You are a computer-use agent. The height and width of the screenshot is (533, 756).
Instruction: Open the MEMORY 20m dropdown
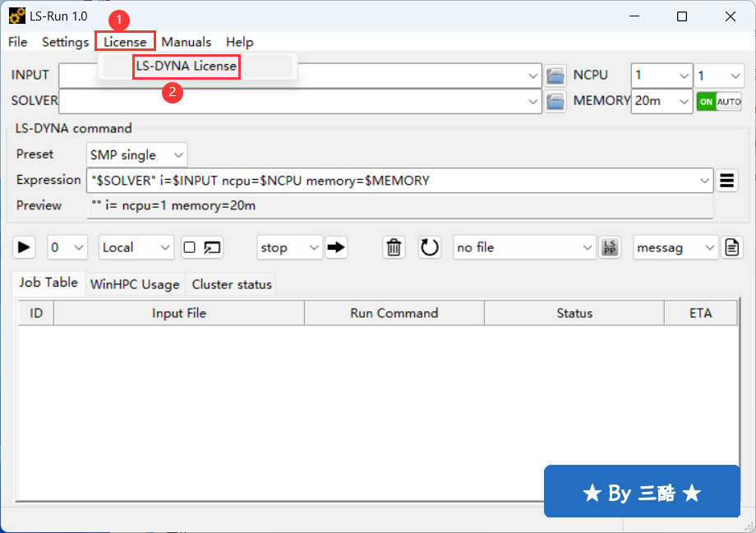tap(661, 101)
